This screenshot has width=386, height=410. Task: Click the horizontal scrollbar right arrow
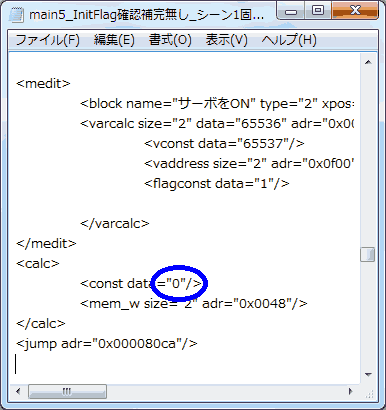click(350, 391)
